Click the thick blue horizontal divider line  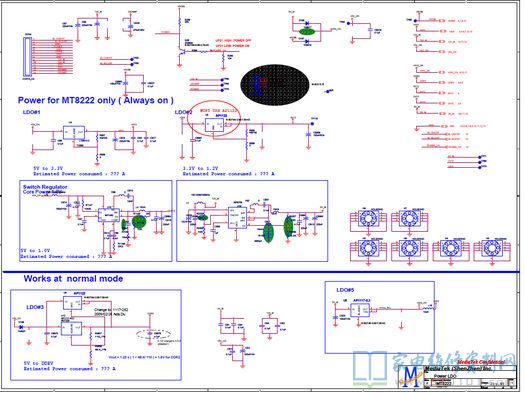[x=261, y=272]
